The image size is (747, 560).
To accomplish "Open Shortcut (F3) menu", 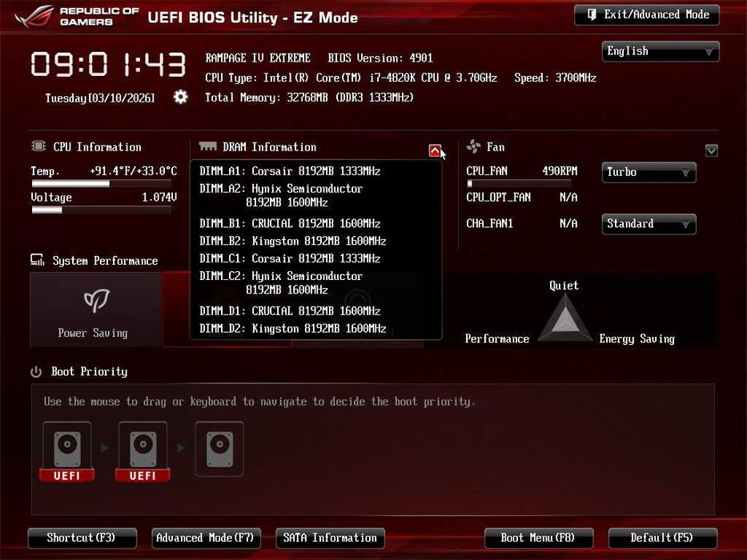I will (x=82, y=538).
